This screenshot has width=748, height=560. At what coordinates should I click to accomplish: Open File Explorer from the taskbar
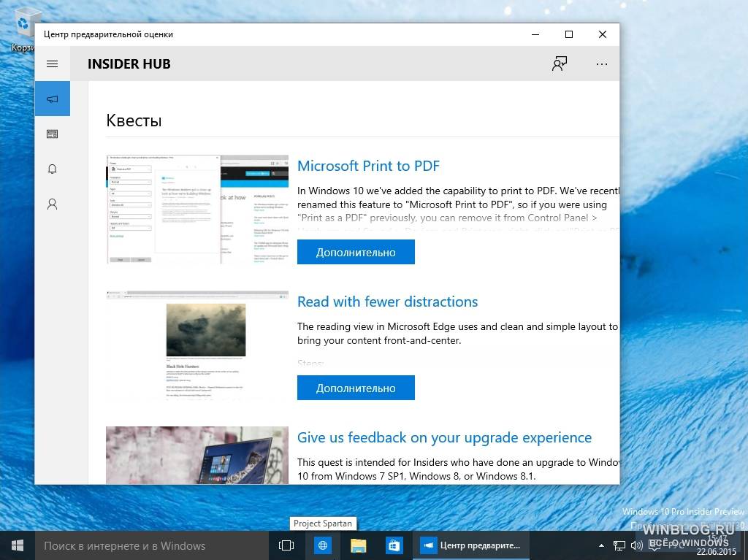point(358,545)
